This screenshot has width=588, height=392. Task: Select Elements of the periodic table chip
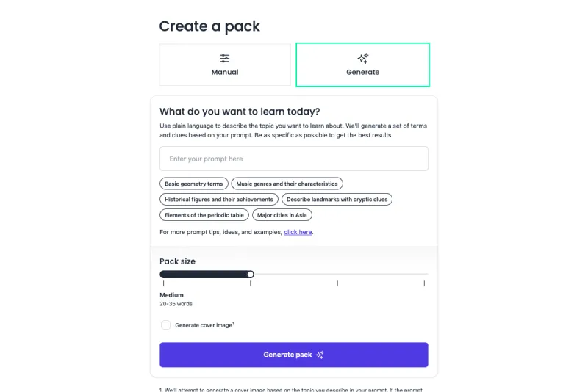[x=204, y=215]
